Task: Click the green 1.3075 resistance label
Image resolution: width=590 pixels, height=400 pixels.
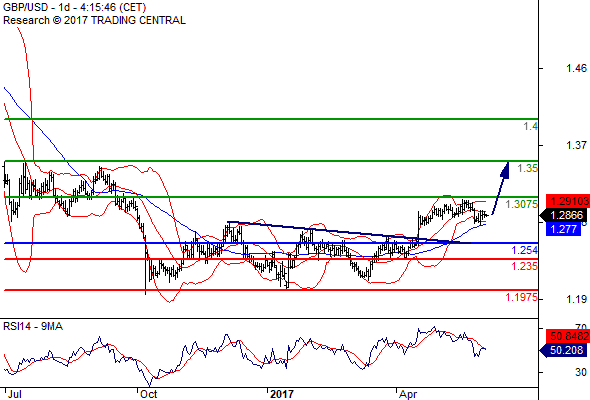Action: 522,204
